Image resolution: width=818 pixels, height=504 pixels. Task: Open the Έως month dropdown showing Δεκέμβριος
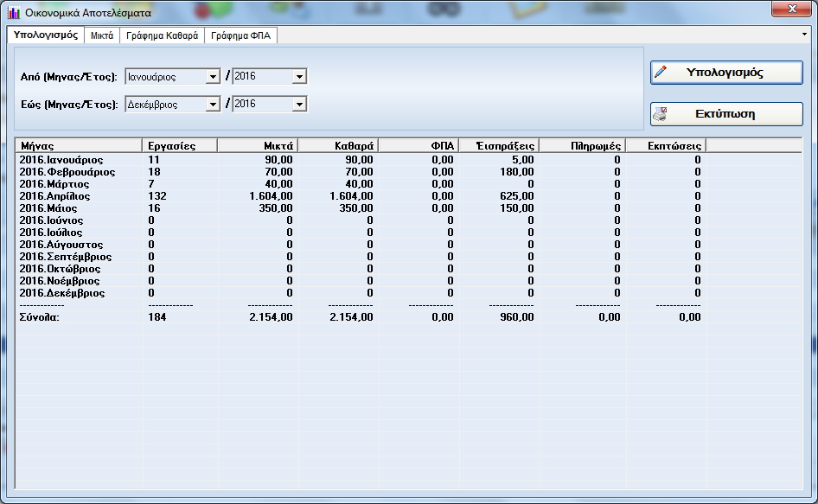(213, 105)
